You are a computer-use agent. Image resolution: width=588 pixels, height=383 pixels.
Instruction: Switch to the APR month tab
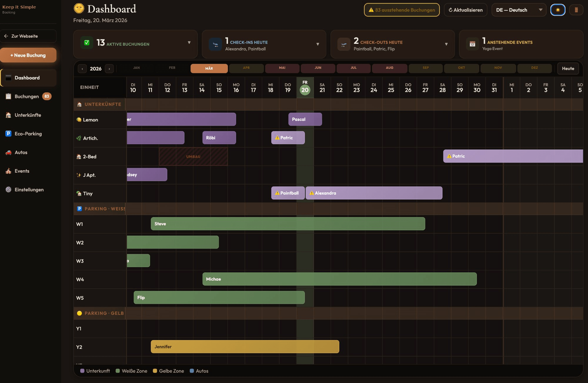click(x=246, y=68)
